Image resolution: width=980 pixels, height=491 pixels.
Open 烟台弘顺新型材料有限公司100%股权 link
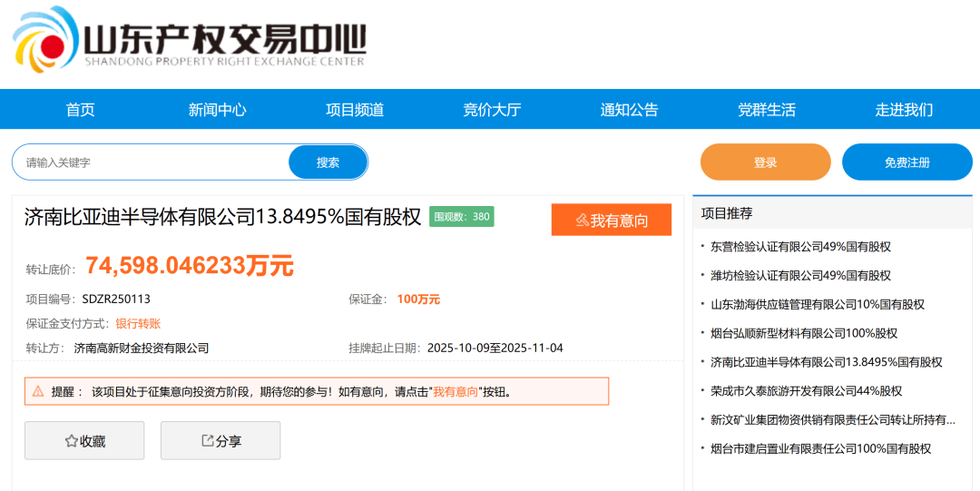804,333
